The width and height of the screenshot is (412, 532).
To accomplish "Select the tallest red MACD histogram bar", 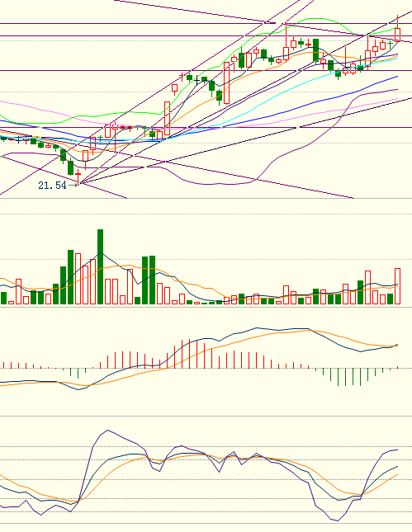I will coord(190,353).
